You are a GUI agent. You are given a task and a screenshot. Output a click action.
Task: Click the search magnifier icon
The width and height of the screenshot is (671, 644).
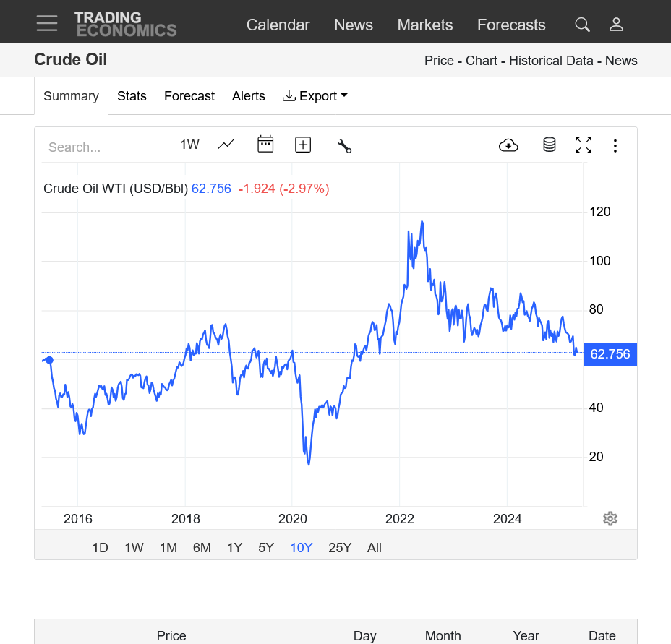pyautogui.click(x=582, y=25)
